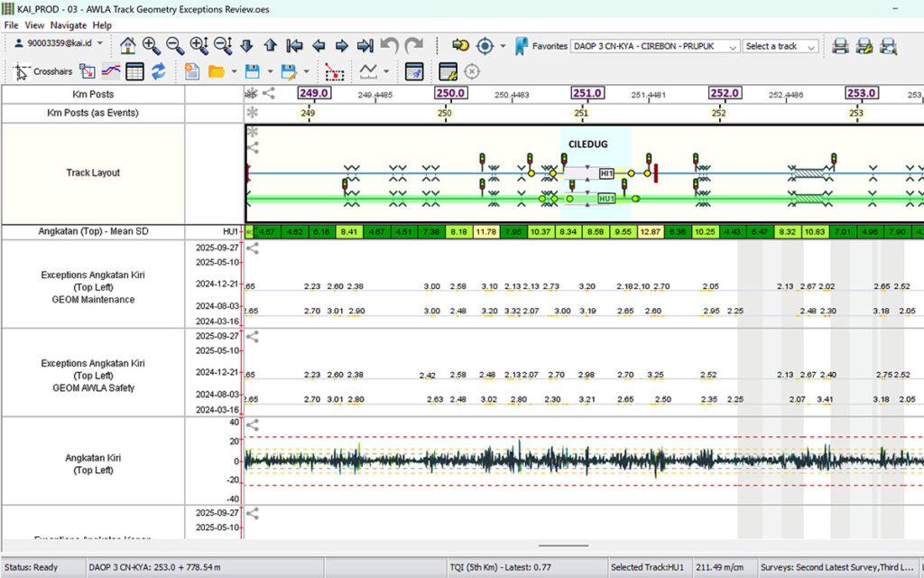Open the Favorites bookmark flag

pos(522,46)
